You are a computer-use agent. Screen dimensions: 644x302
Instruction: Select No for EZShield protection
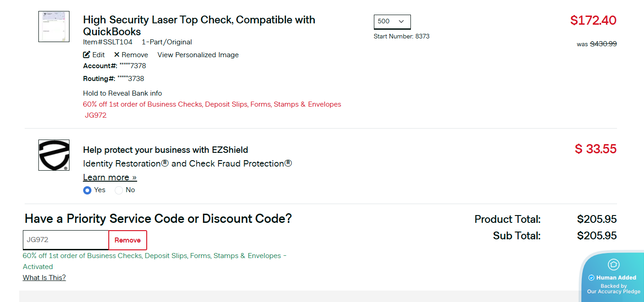point(119,190)
